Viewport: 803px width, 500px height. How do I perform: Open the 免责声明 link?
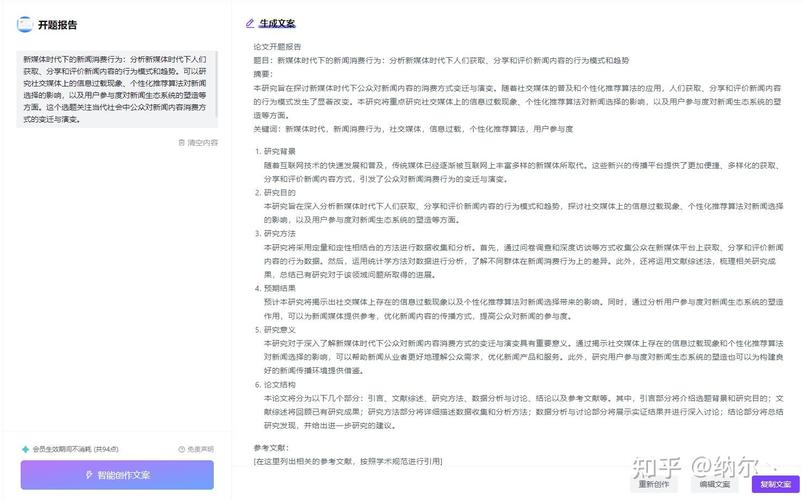[200, 449]
